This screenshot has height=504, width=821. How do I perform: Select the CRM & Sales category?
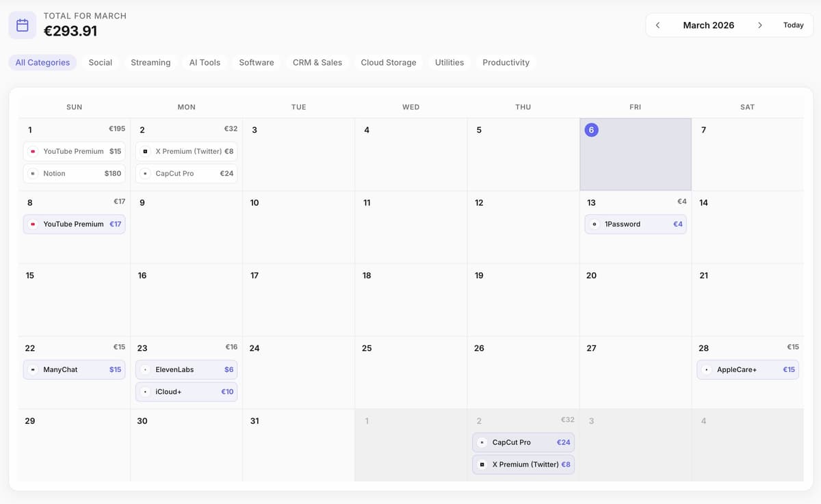[x=317, y=62]
